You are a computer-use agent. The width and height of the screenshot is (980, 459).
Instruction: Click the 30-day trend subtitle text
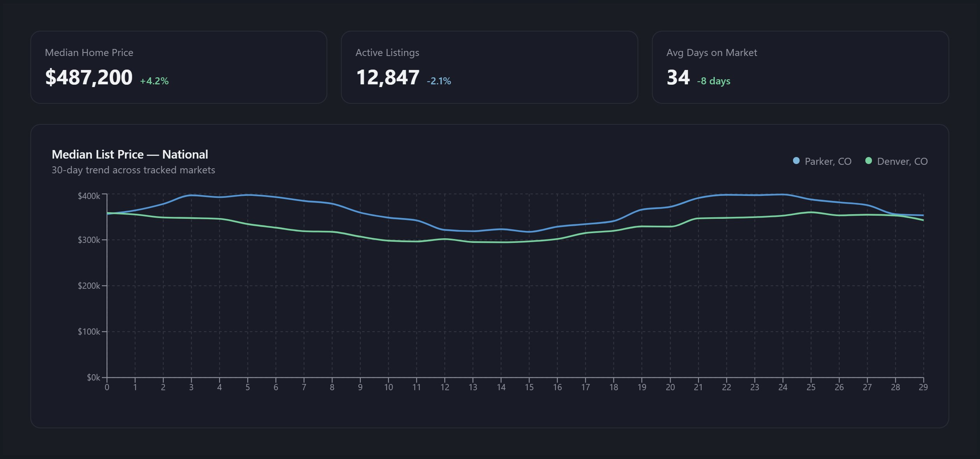point(133,170)
